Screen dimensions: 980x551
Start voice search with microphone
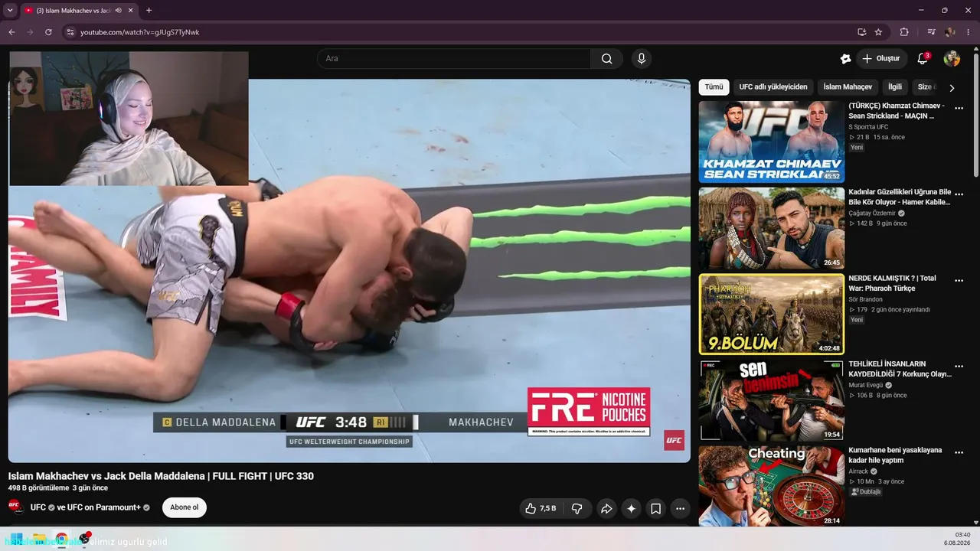642,59
